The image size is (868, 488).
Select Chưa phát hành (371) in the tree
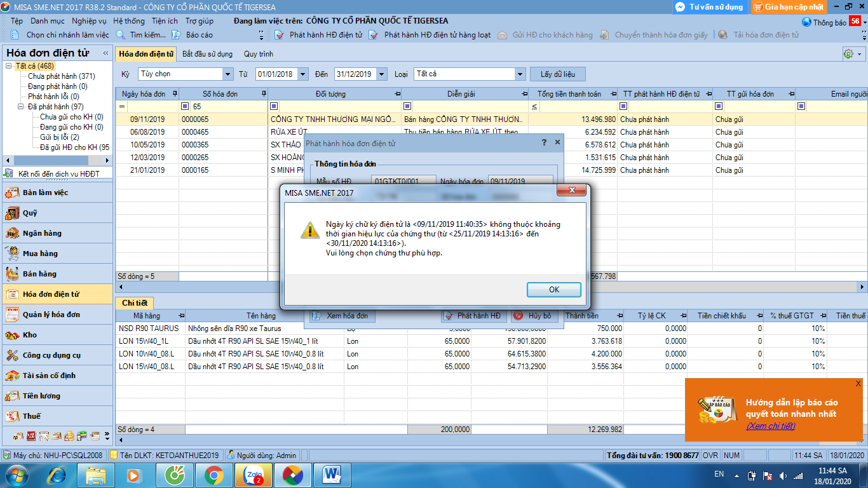tap(61, 76)
